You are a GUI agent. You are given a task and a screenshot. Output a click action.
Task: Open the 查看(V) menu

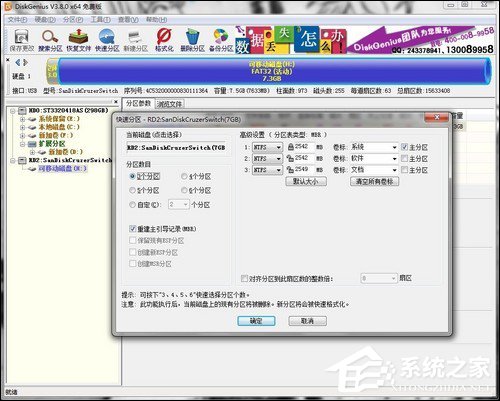(x=128, y=20)
